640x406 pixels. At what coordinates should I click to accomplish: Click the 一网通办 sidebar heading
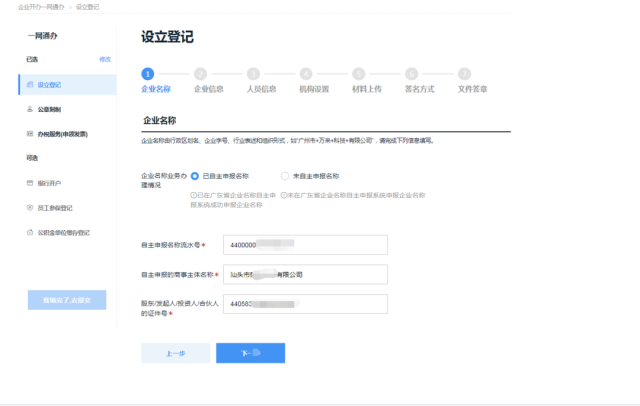click(x=42, y=36)
